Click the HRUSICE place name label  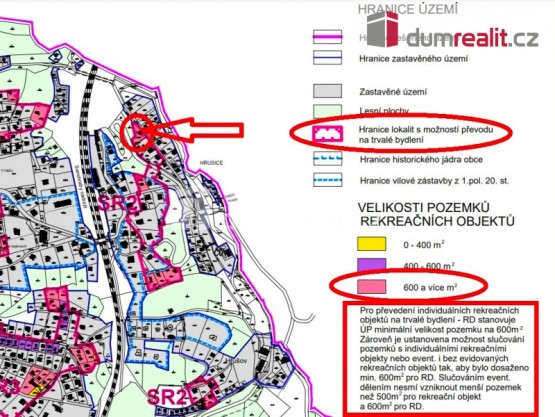(211, 163)
